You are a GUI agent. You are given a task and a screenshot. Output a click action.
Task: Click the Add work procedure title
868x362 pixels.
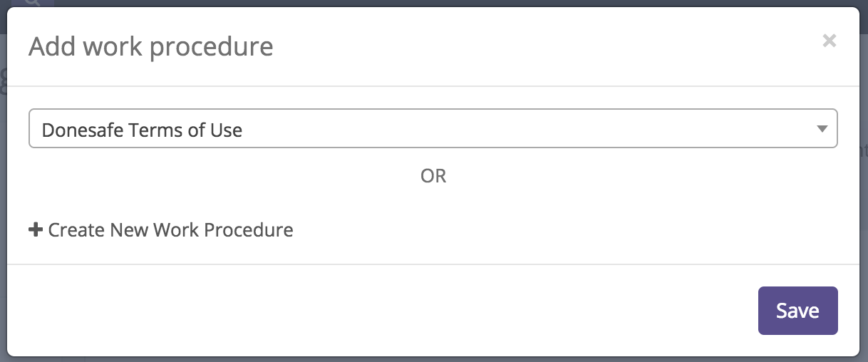point(150,47)
